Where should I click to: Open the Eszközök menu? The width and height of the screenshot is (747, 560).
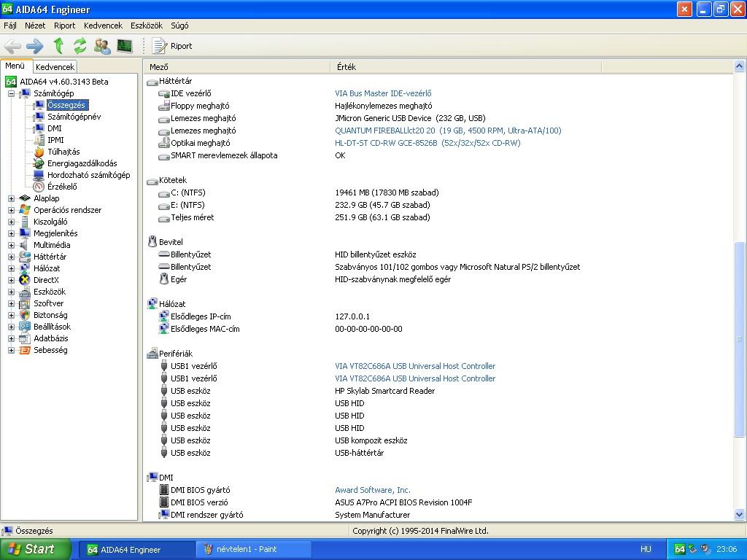click(147, 26)
